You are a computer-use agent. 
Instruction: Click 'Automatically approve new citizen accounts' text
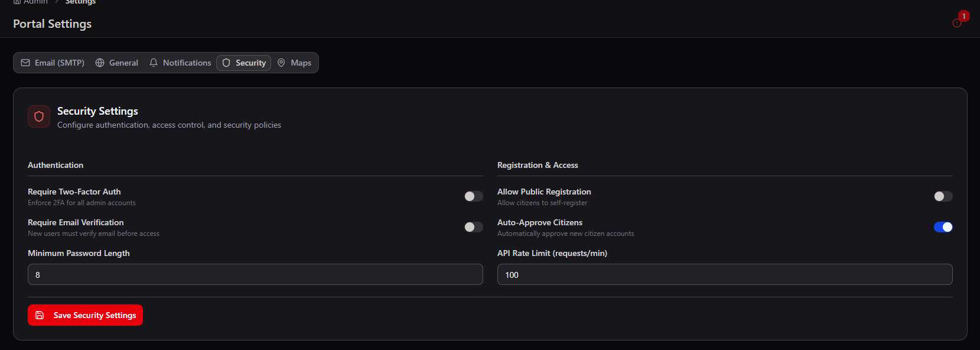click(x=565, y=234)
